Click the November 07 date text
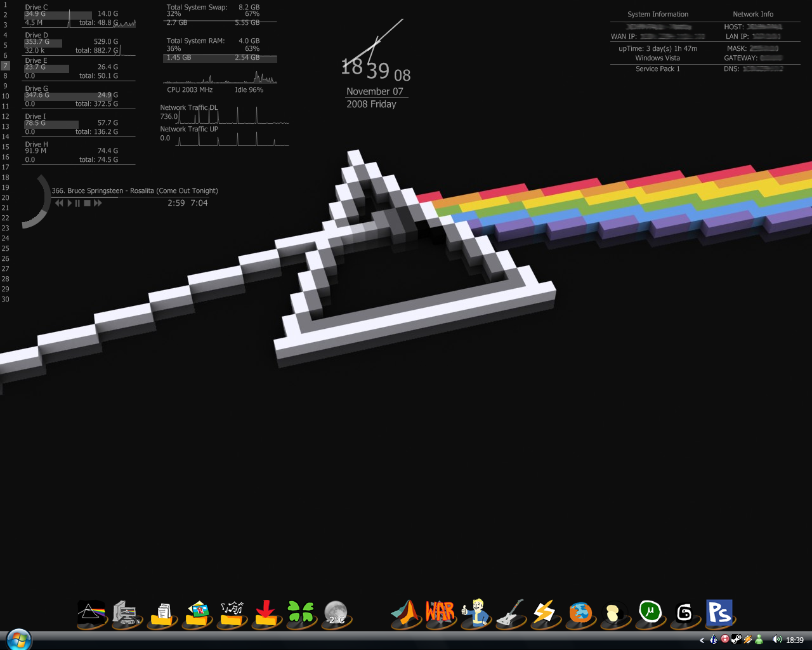812x650 pixels. 375,91
